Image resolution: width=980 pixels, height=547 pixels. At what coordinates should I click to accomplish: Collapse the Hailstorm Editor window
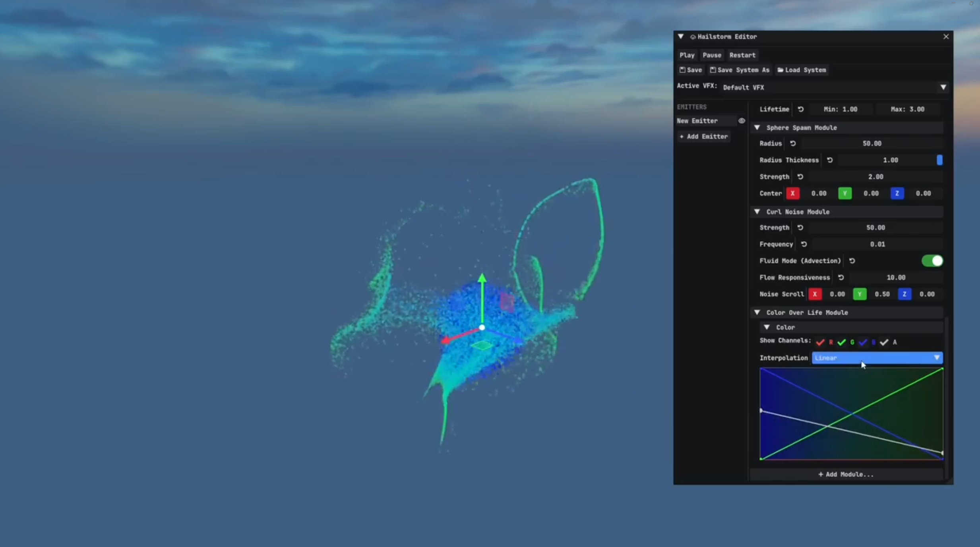coord(681,37)
